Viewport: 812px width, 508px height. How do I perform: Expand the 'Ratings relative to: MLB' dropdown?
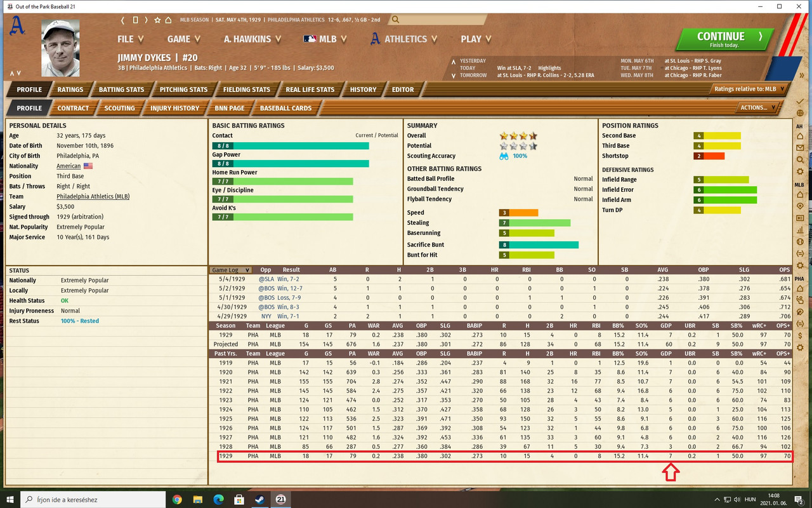749,89
